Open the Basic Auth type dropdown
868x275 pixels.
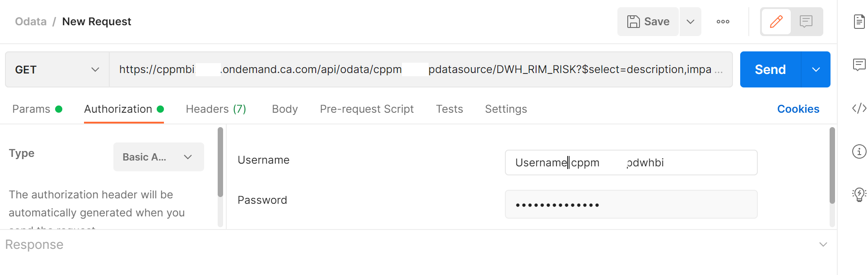[159, 157]
